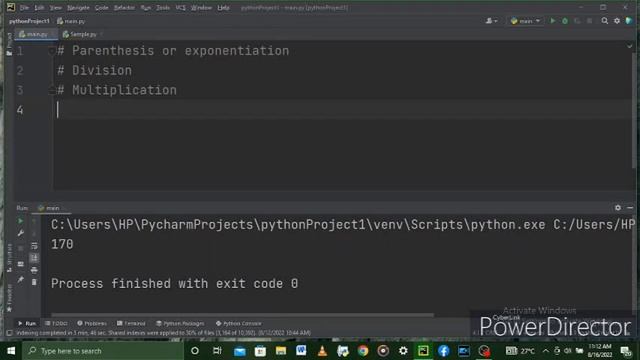Image resolution: width=640 pixels, height=360 pixels.
Task: Open the Tools menu
Action: point(163,7)
